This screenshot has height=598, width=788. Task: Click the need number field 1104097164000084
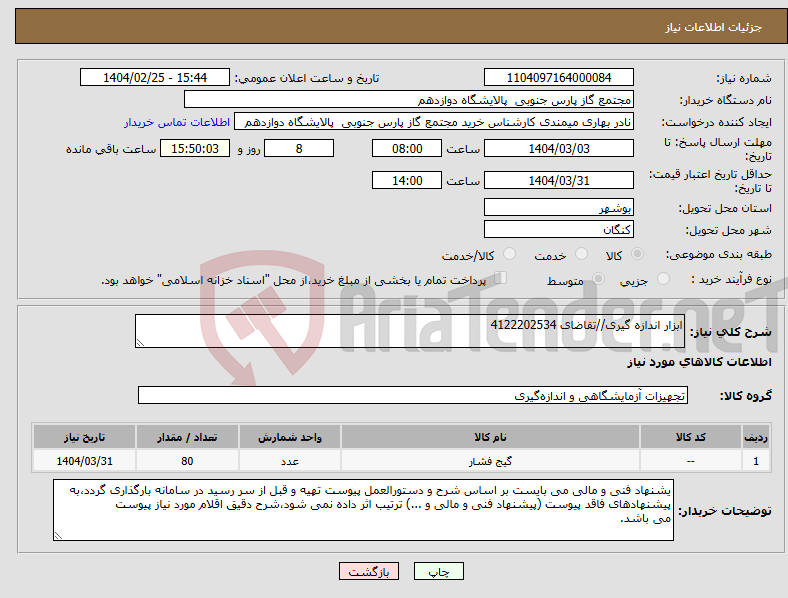tap(558, 77)
